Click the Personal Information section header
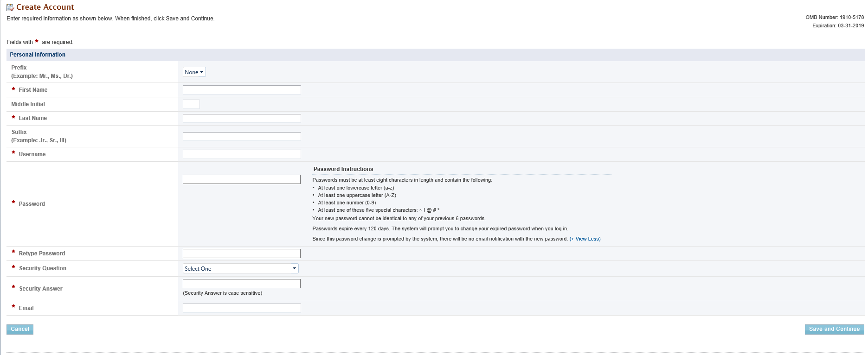 pos(38,55)
